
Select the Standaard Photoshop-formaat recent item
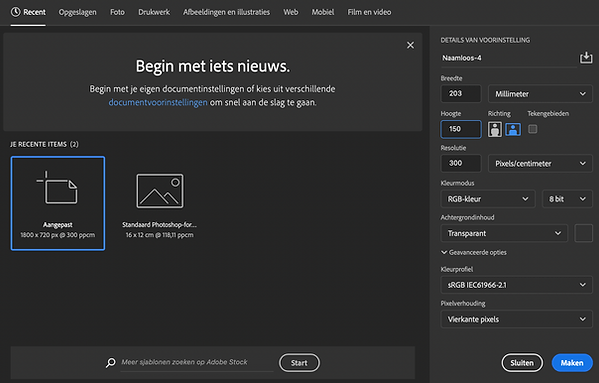pyautogui.click(x=160, y=206)
